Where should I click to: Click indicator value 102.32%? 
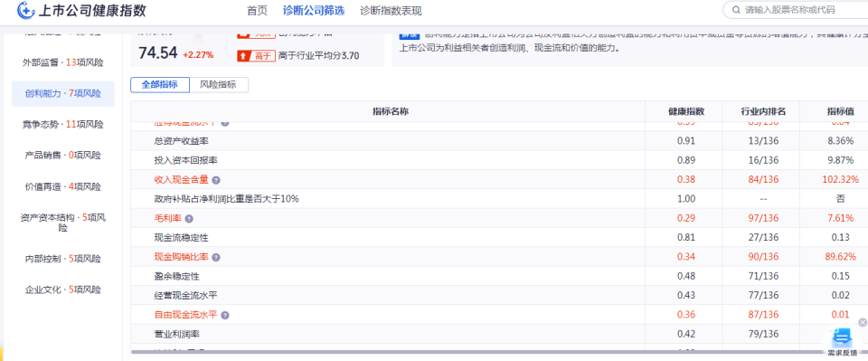[x=840, y=180]
